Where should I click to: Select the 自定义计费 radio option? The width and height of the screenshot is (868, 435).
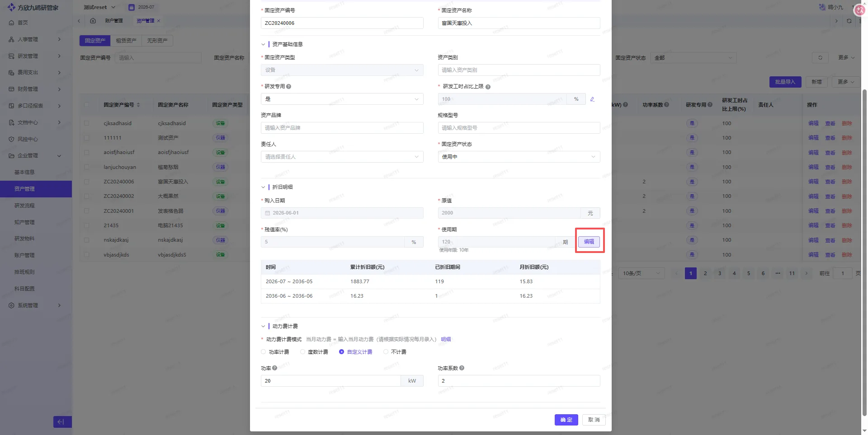click(x=341, y=352)
